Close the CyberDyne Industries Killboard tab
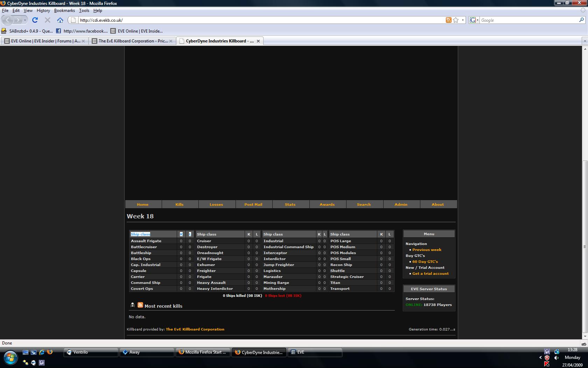The height and width of the screenshot is (368, 588). coord(258,41)
